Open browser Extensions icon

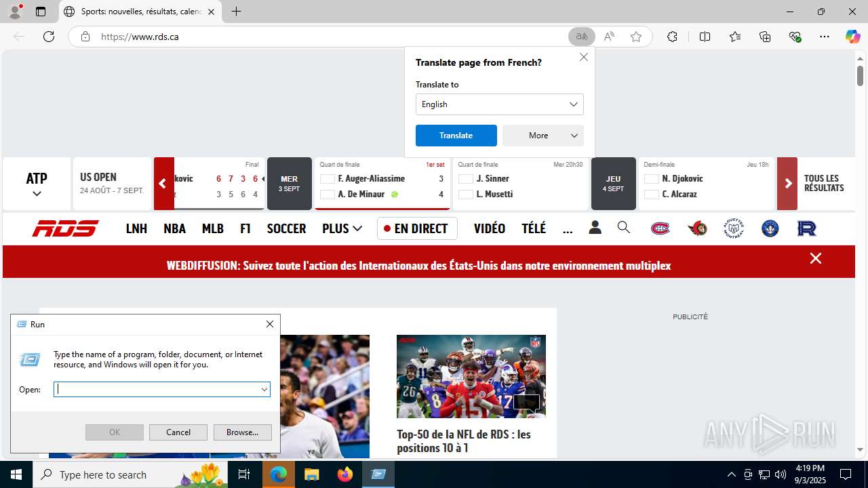click(672, 37)
